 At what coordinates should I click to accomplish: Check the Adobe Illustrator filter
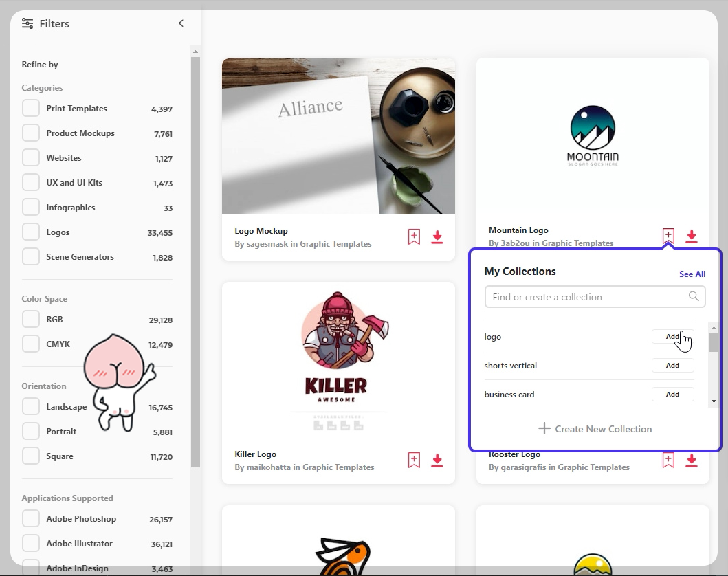(31, 543)
